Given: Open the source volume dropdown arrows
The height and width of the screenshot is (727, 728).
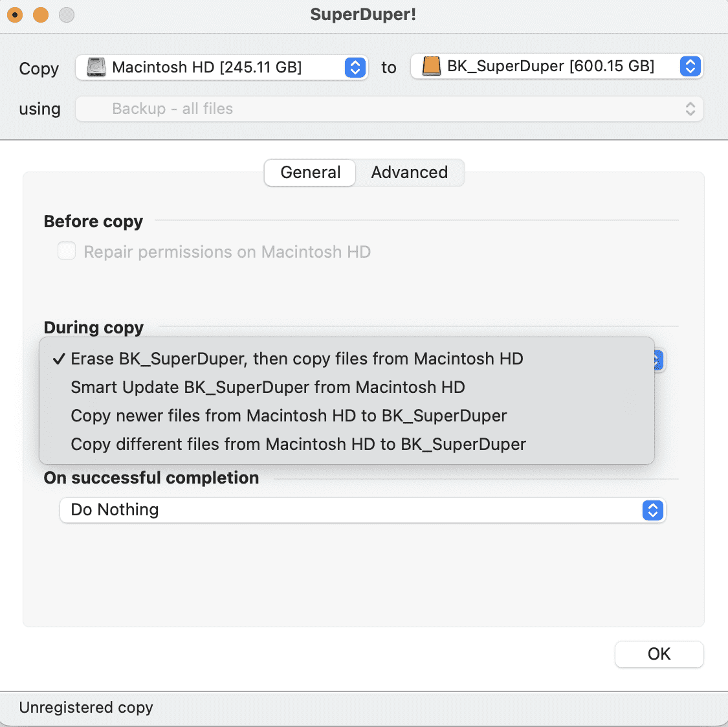Looking at the screenshot, I should tap(355, 67).
